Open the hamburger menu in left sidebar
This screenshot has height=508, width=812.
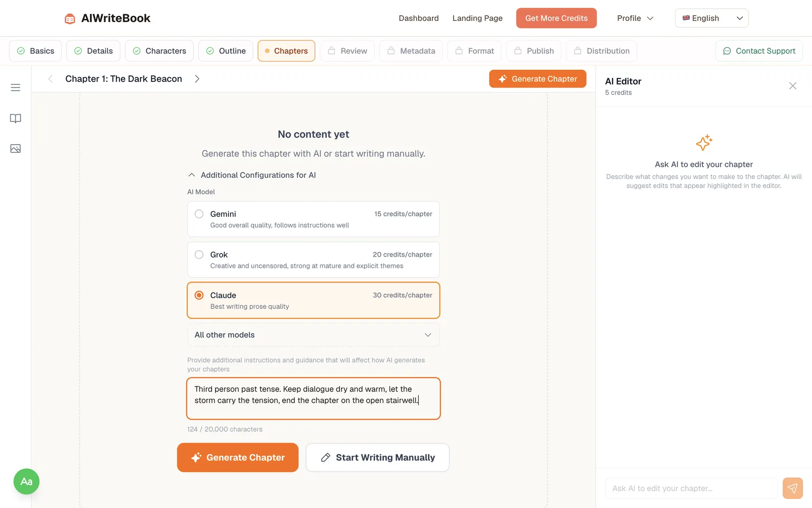pos(16,87)
